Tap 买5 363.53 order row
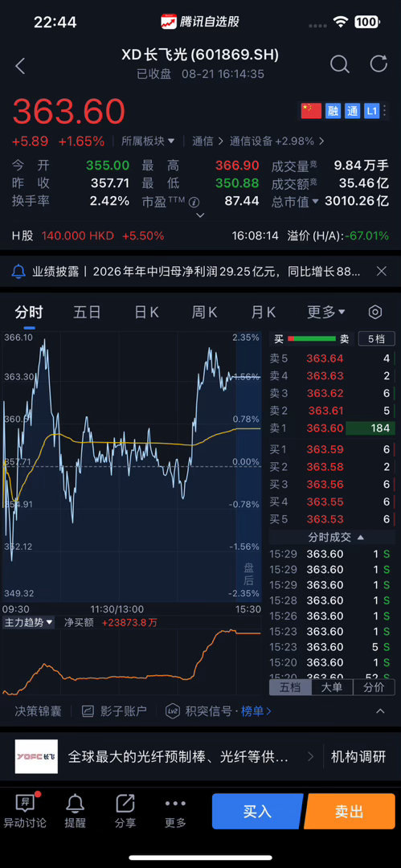Screen dimensions: 401x868 point(333,519)
